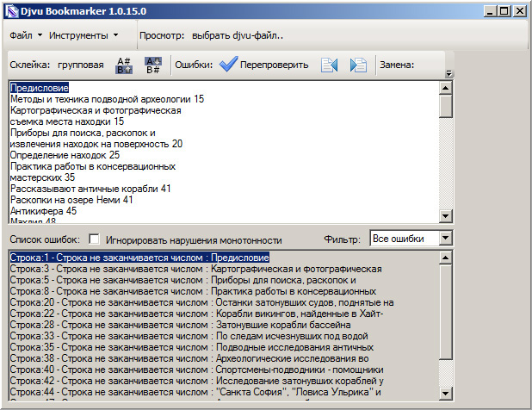Click line Методы и техника подводной археологии 15
Screen dimensions: 532x410
coord(107,99)
